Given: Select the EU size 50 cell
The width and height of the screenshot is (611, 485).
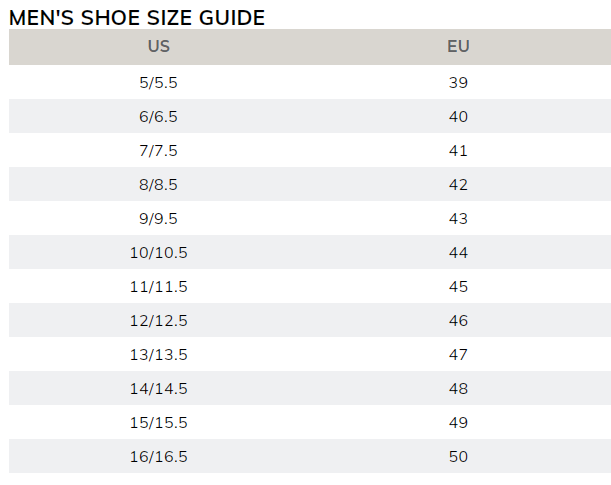Looking at the screenshot, I should (x=458, y=457).
